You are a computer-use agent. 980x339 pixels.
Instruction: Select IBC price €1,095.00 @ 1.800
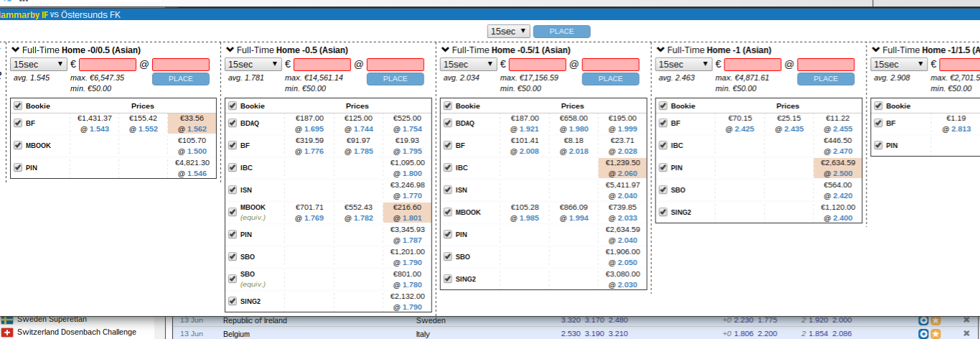[407, 168]
